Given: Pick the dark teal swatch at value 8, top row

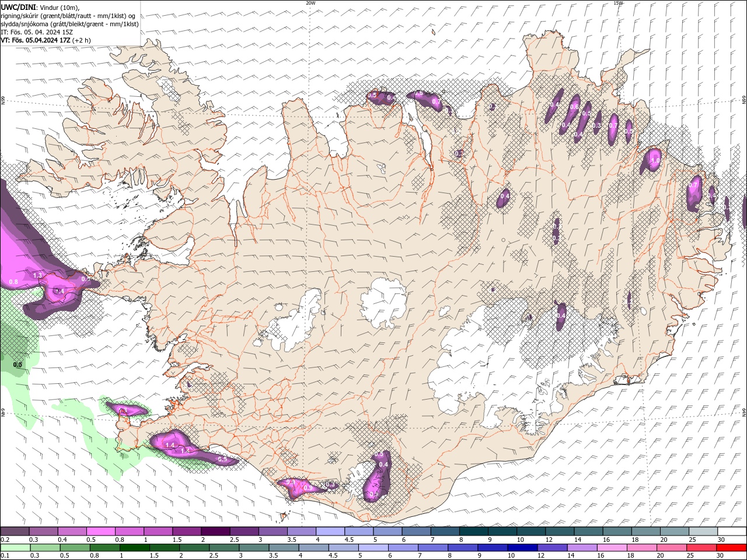Looking at the screenshot, I should coord(473,531).
